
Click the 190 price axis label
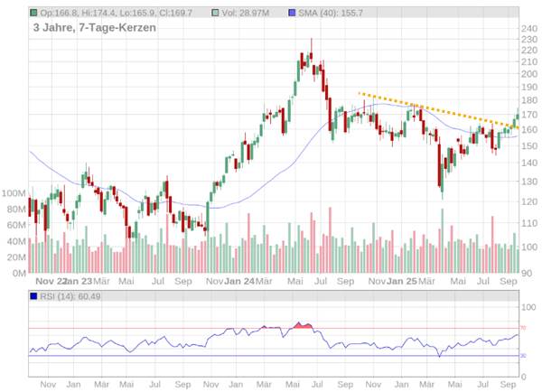(x=528, y=87)
